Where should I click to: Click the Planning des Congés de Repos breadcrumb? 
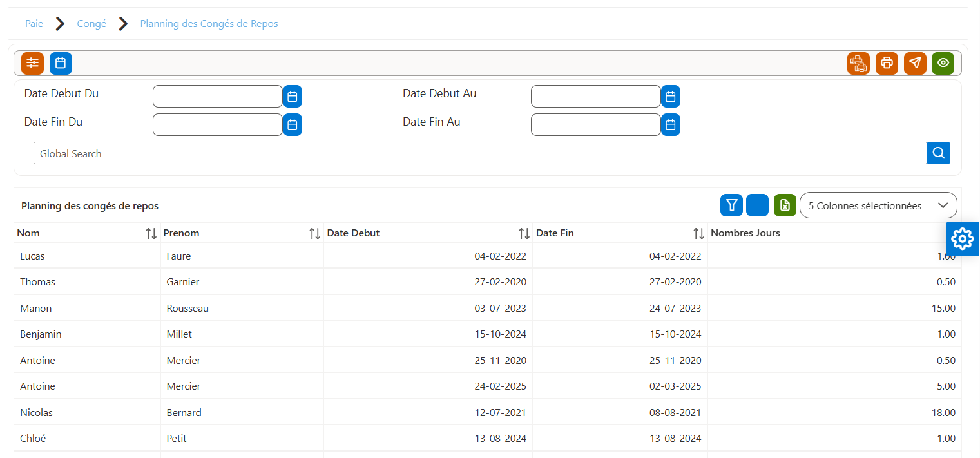[209, 24]
